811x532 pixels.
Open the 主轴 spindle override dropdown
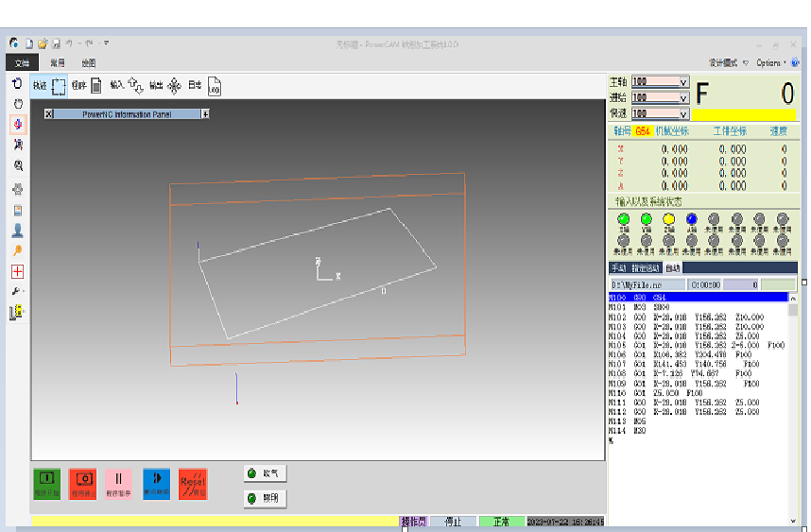683,81
